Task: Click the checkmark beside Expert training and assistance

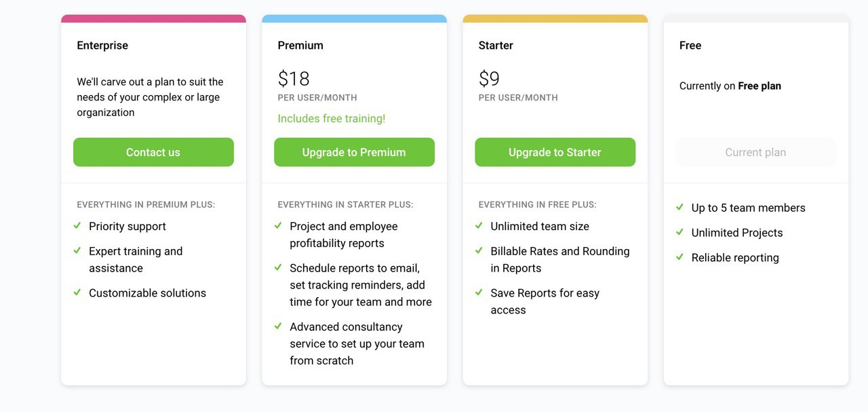Action: [x=77, y=250]
